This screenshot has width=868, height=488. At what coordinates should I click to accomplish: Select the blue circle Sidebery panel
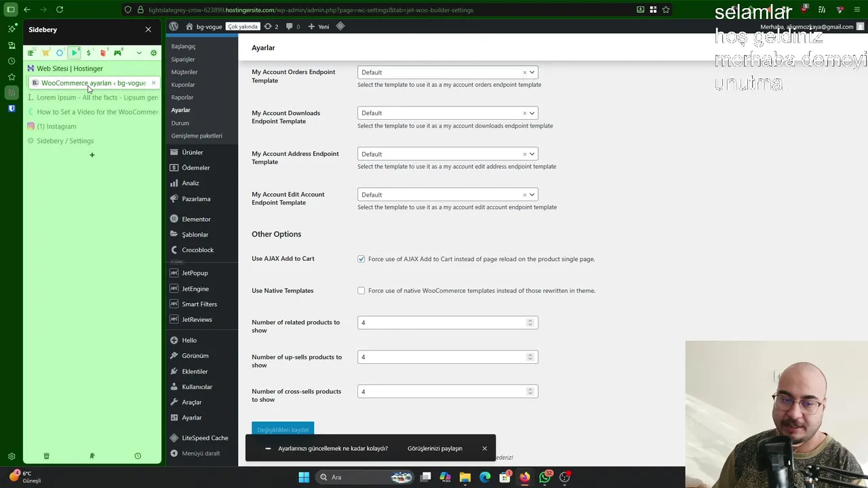pos(60,53)
